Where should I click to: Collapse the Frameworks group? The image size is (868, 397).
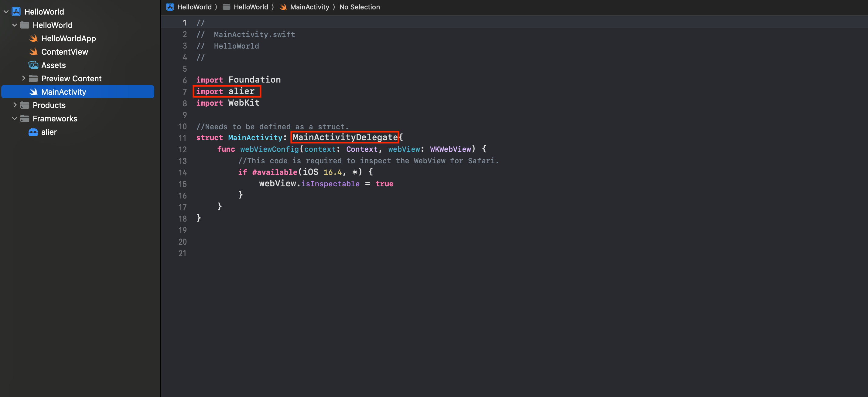point(15,119)
